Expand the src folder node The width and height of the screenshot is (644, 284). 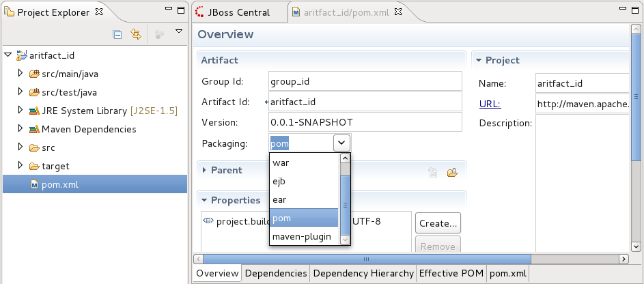[20, 147]
